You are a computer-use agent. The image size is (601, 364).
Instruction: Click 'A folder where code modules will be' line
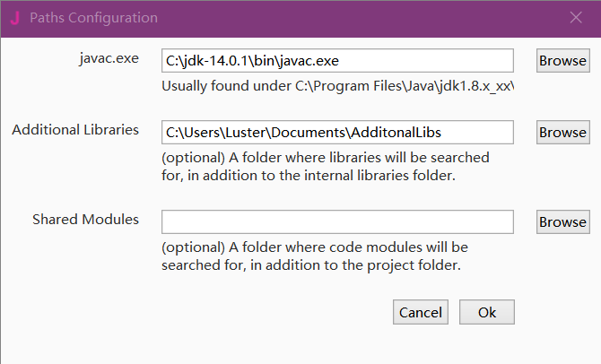pos(315,247)
